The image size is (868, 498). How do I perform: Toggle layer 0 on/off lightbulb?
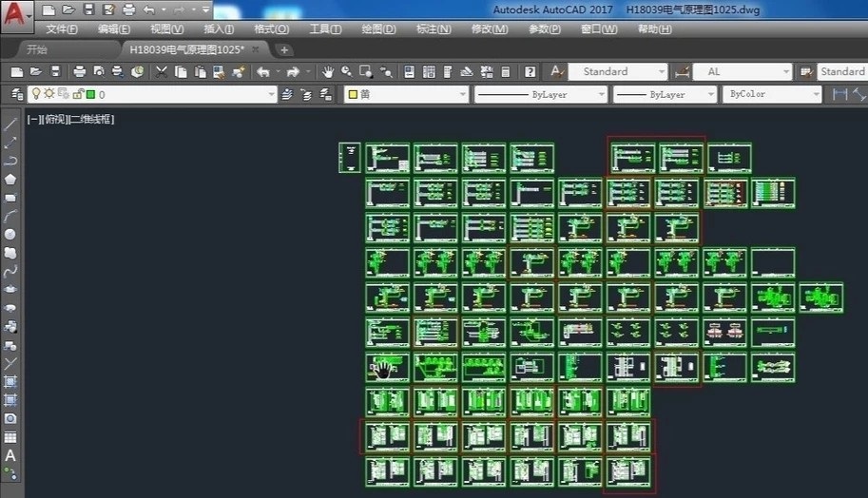point(36,94)
